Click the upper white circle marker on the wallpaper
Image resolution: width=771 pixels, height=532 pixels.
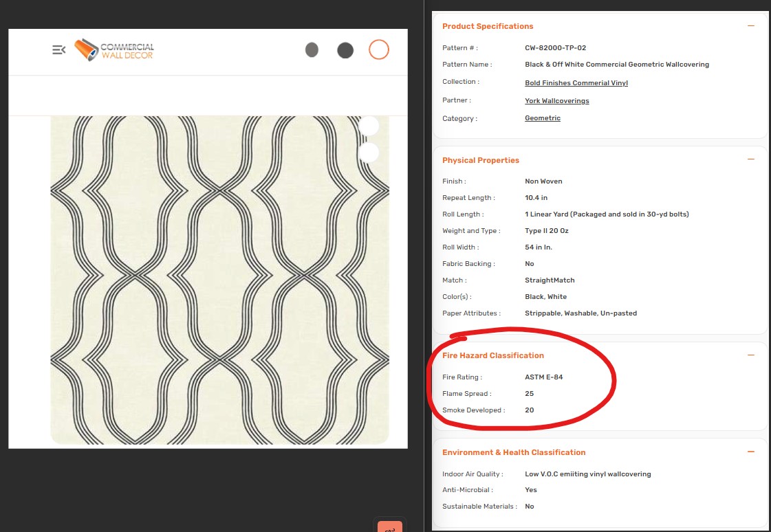click(369, 126)
